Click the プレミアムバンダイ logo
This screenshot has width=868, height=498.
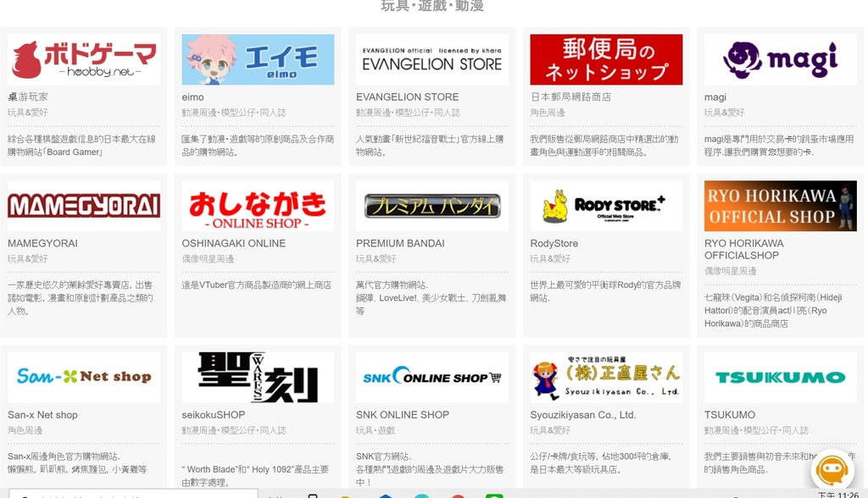coord(431,206)
